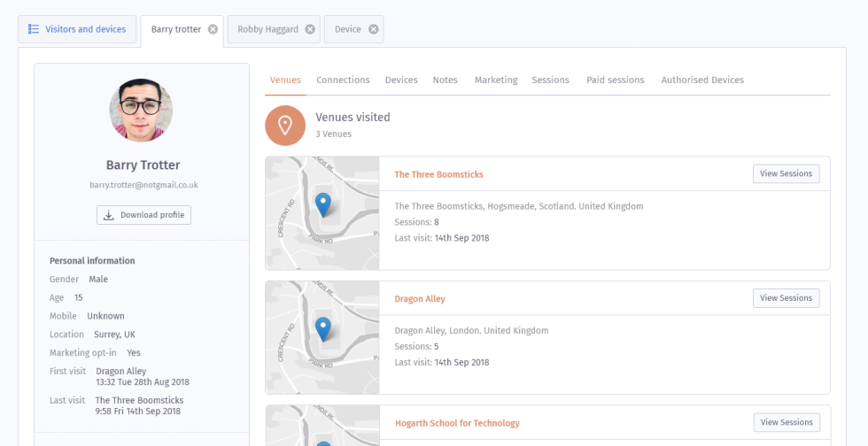Image resolution: width=868 pixels, height=446 pixels.
Task: Switch to the Robby Haggard tab
Action: (x=267, y=29)
